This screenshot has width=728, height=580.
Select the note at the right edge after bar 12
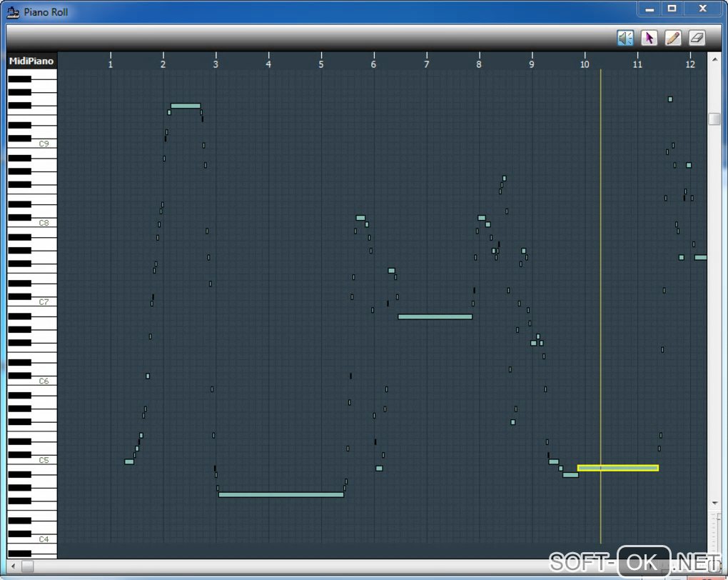click(701, 257)
